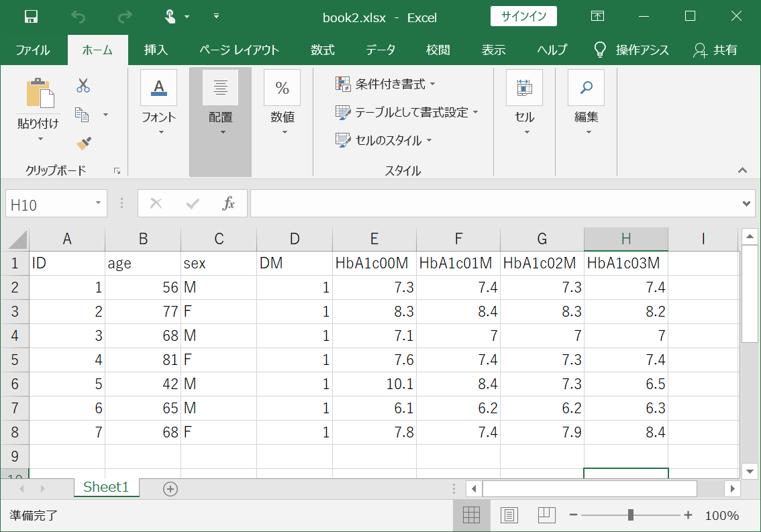Image resolution: width=761 pixels, height=532 pixels.
Task: Open the Font (フォント) group icon
Action: (158, 88)
